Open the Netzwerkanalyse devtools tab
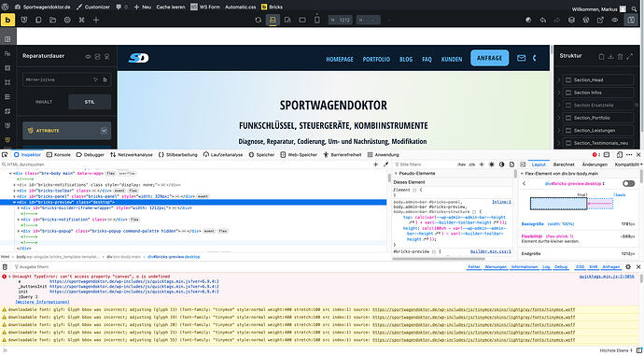The image size is (644, 356). pyautogui.click(x=131, y=154)
